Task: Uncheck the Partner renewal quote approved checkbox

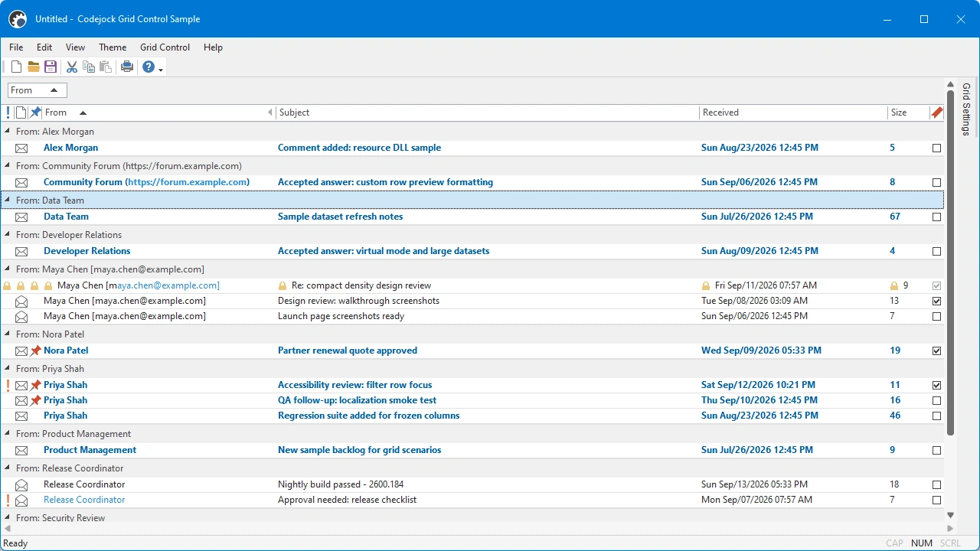Action: [936, 351]
